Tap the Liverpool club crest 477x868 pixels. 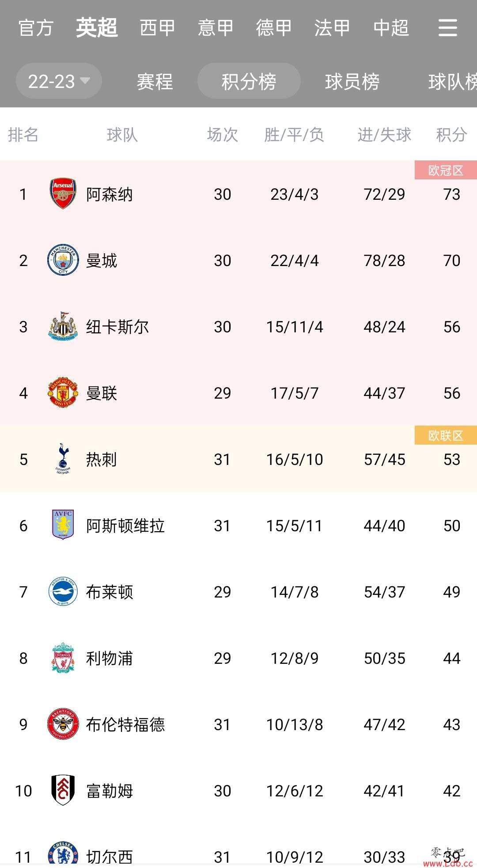pyautogui.click(x=63, y=658)
